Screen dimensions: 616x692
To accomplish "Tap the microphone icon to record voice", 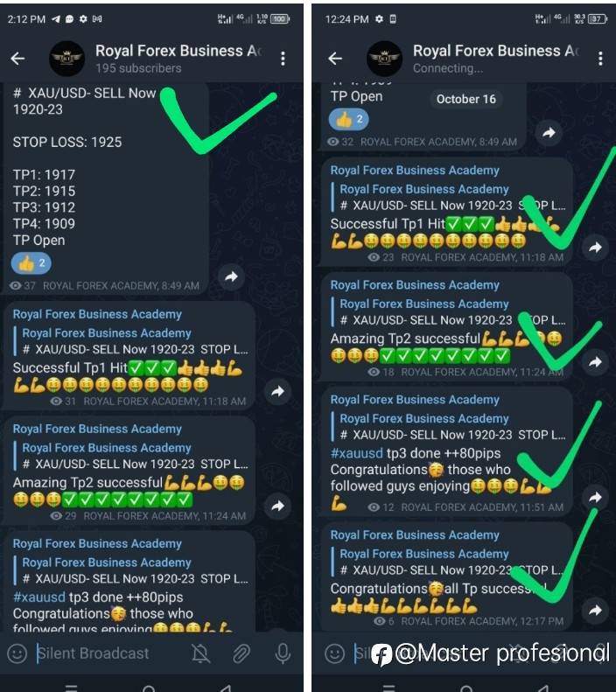I will click(x=283, y=654).
